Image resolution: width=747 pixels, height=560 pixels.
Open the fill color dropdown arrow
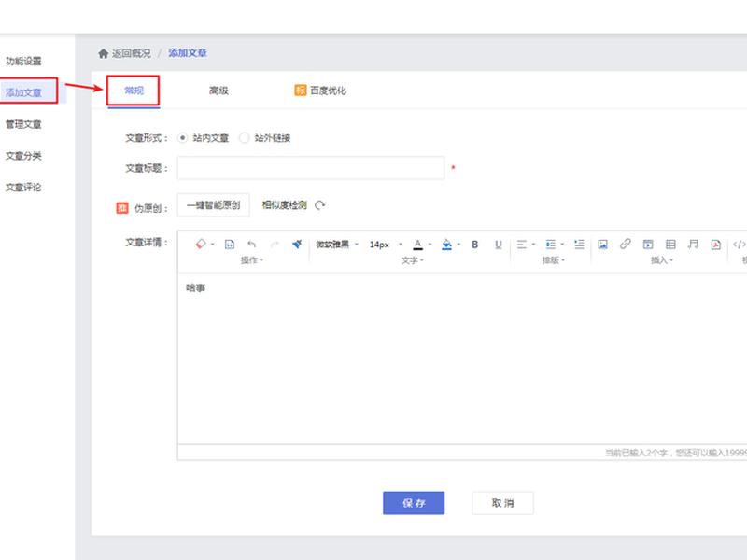[458, 245]
